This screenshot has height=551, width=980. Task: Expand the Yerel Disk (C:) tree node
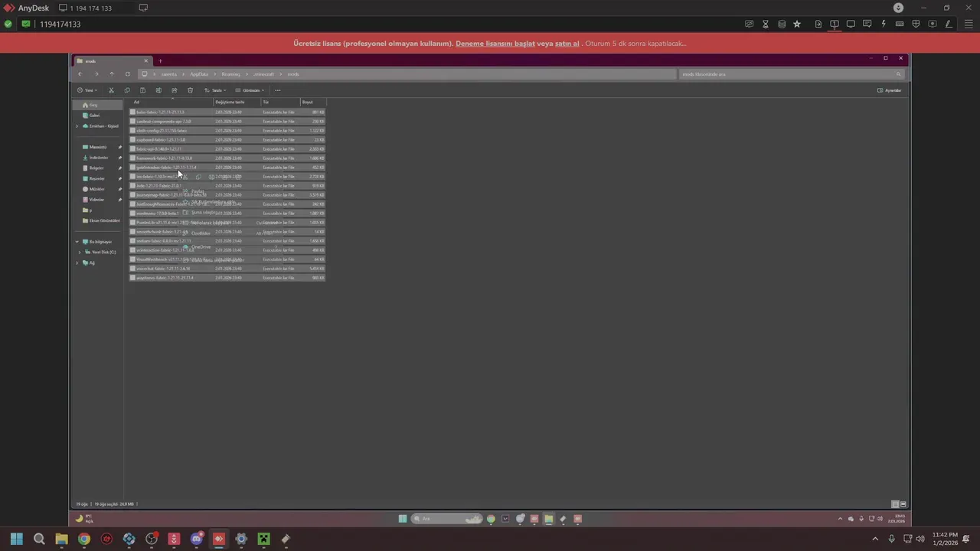tap(80, 252)
